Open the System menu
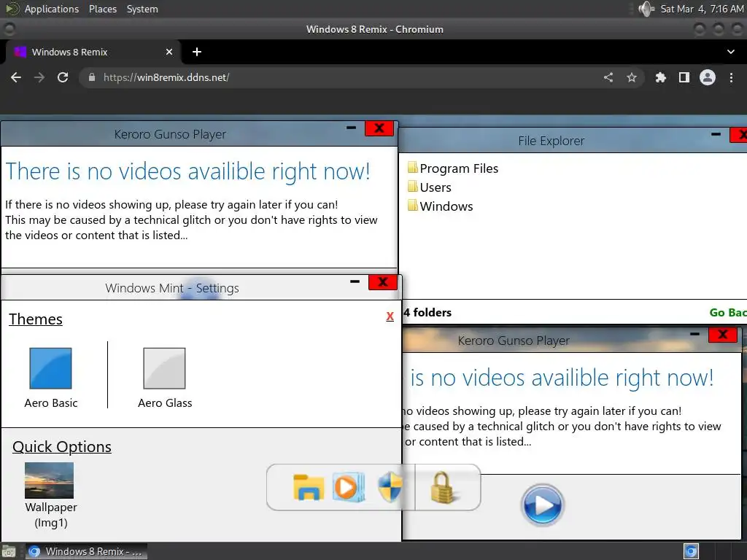747x560 pixels. click(142, 9)
